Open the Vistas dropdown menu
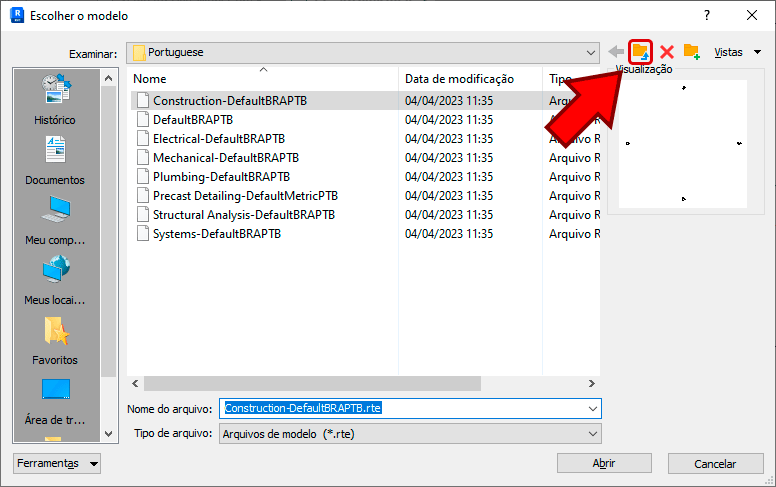776x487 pixels. [737, 52]
